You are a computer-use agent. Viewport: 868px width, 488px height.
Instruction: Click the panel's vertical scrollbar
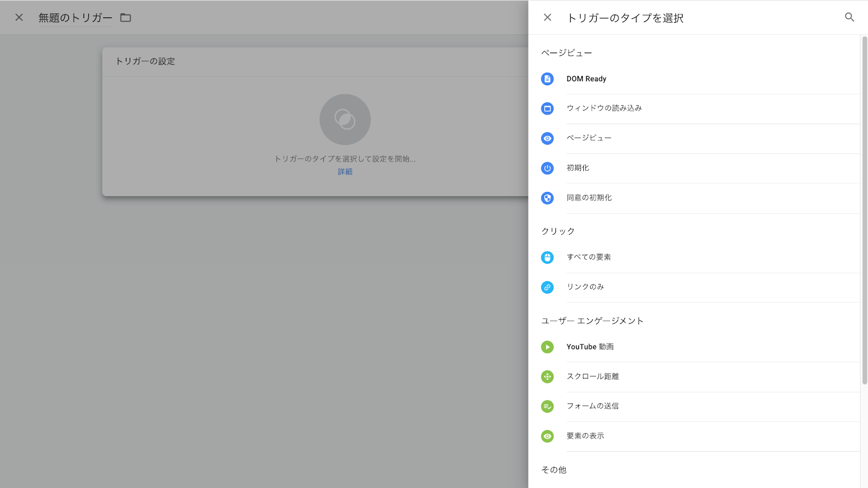click(864, 210)
